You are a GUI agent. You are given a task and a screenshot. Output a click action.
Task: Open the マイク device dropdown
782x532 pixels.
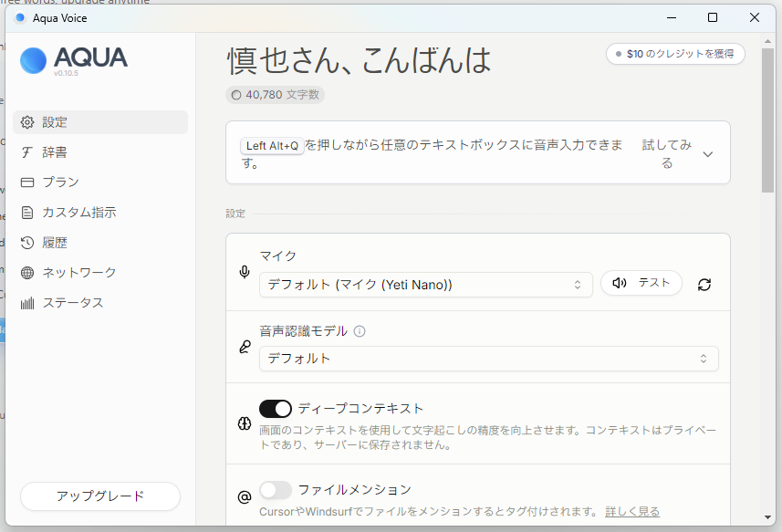(x=425, y=285)
